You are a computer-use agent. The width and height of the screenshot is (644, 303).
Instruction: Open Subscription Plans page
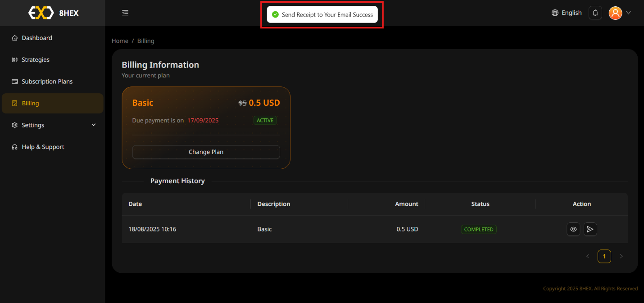pos(47,81)
